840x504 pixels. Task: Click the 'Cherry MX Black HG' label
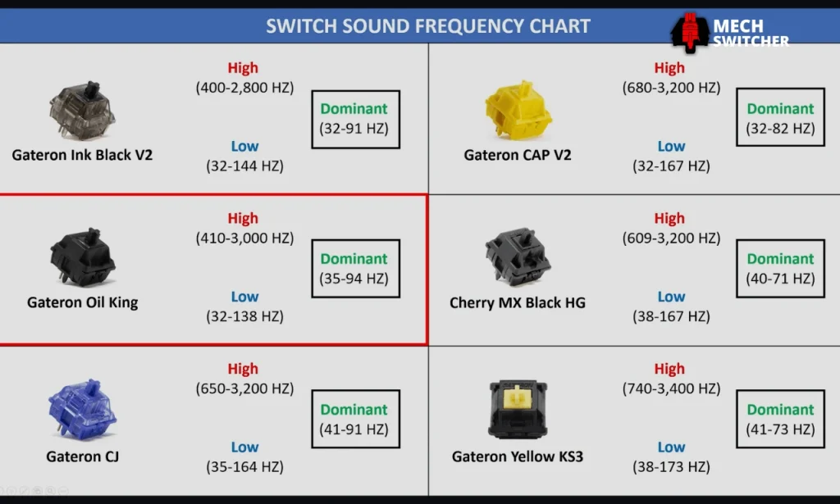[x=518, y=303]
